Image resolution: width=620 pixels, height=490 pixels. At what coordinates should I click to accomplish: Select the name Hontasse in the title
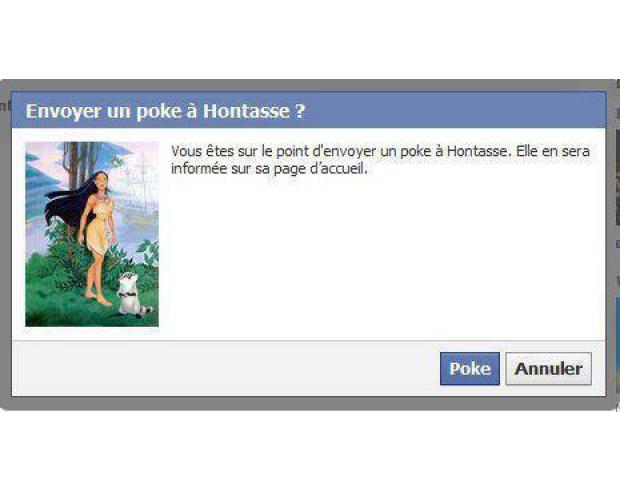click(x=246, y=111)
